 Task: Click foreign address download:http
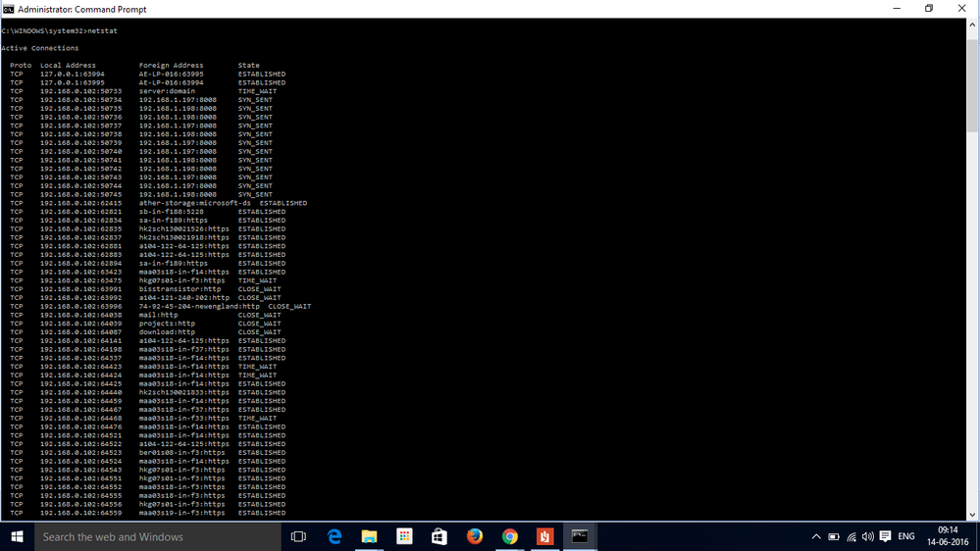tap(167, 332)
